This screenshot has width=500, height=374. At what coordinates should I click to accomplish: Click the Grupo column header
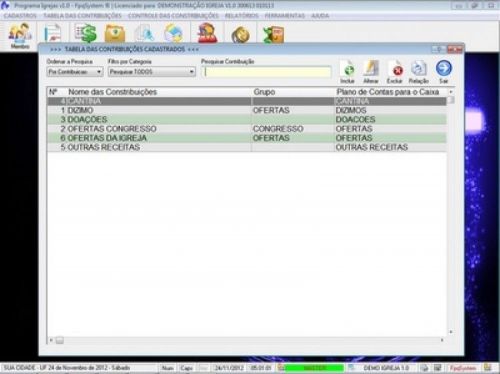pyautogui.click(x=264, y=92)
